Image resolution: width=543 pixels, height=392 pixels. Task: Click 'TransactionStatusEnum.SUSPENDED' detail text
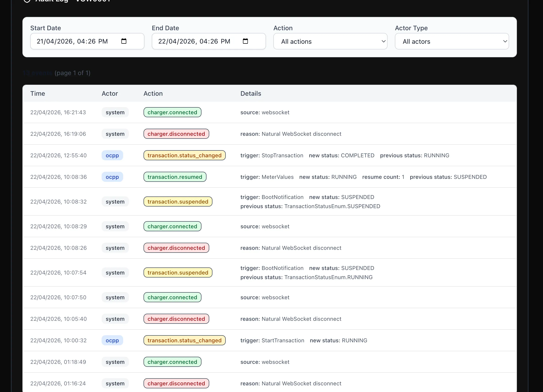pos(332,206)
